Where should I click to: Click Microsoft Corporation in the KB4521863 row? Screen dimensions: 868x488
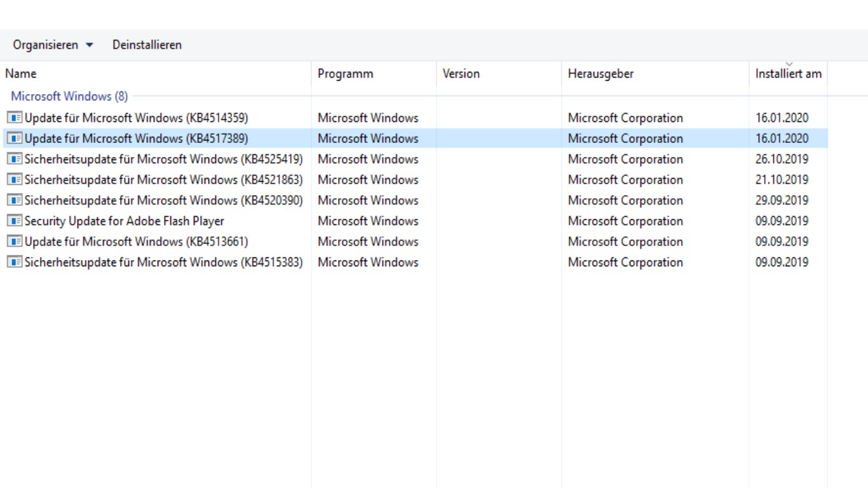625,179
